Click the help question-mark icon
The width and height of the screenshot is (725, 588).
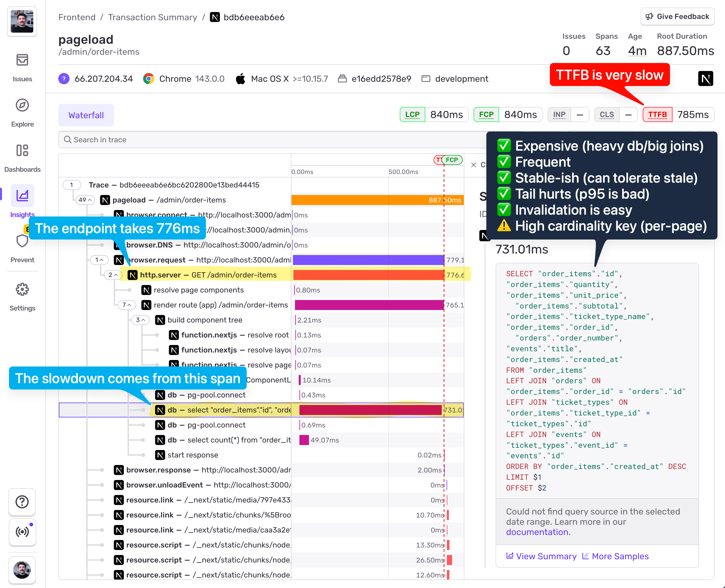[22, 502]
